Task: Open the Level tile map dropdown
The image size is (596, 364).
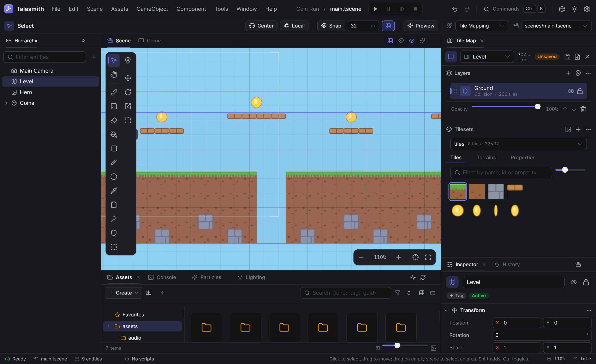Action: [x=487, y=56]
